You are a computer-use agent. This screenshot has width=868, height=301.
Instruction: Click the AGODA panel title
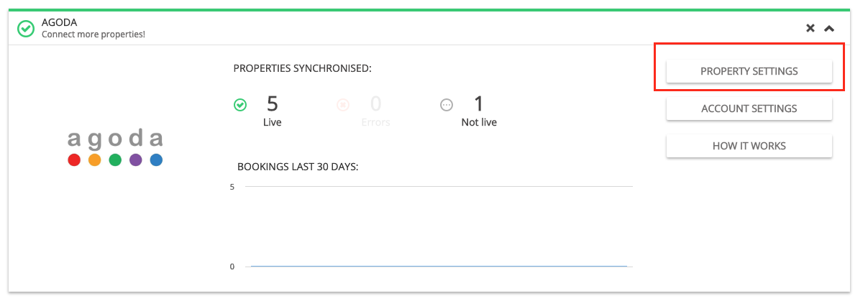(59, 23)
